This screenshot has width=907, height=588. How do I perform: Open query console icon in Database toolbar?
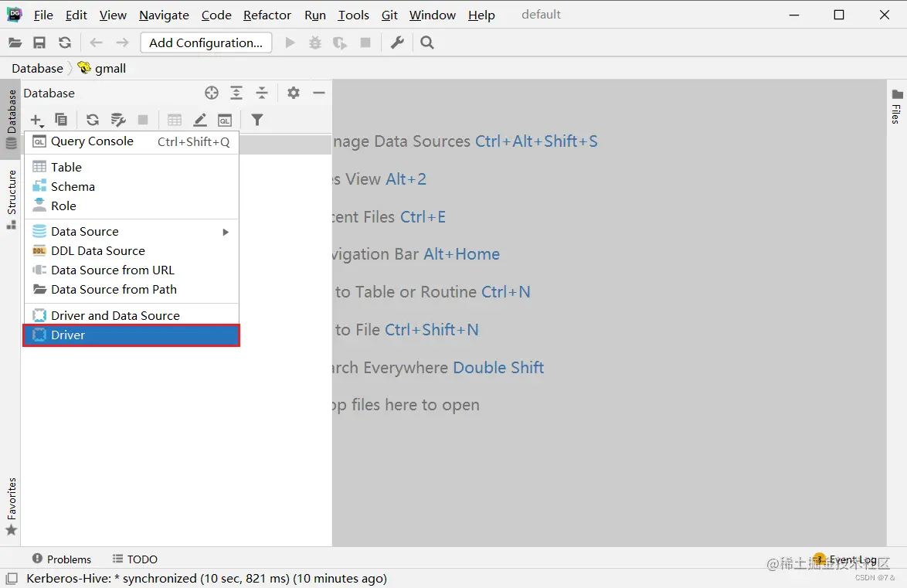point(225,120)
